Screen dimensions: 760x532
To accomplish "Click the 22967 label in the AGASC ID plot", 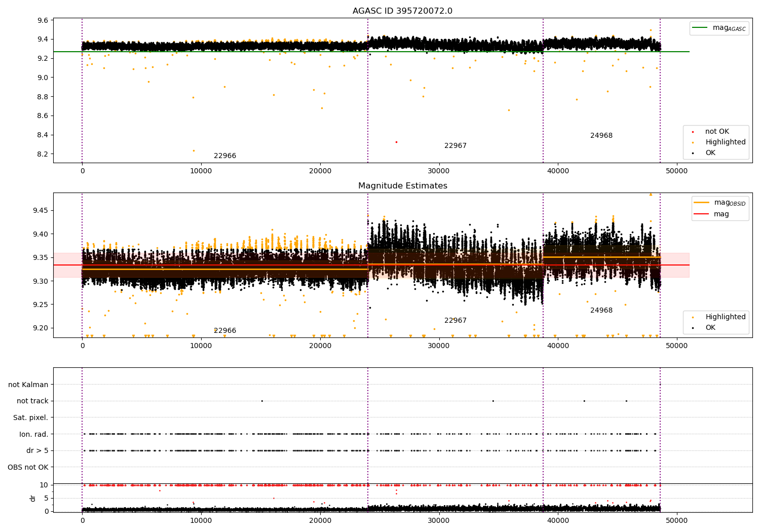I will click(455, 146).
